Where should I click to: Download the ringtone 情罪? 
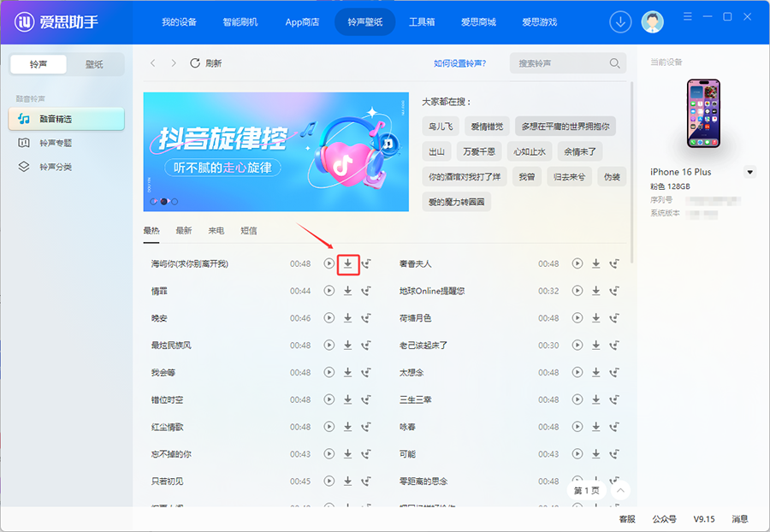pyautogui.click(x=347, y=291)
